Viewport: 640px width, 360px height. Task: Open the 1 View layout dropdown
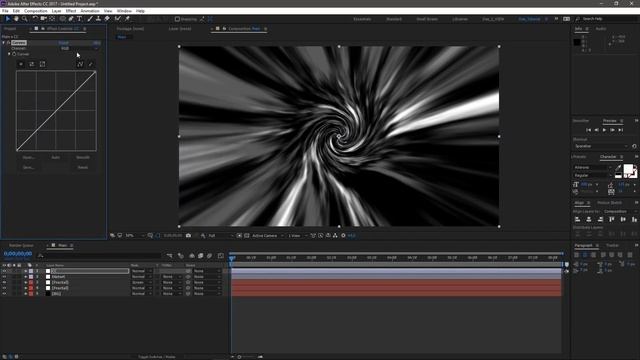pos(298,236)
